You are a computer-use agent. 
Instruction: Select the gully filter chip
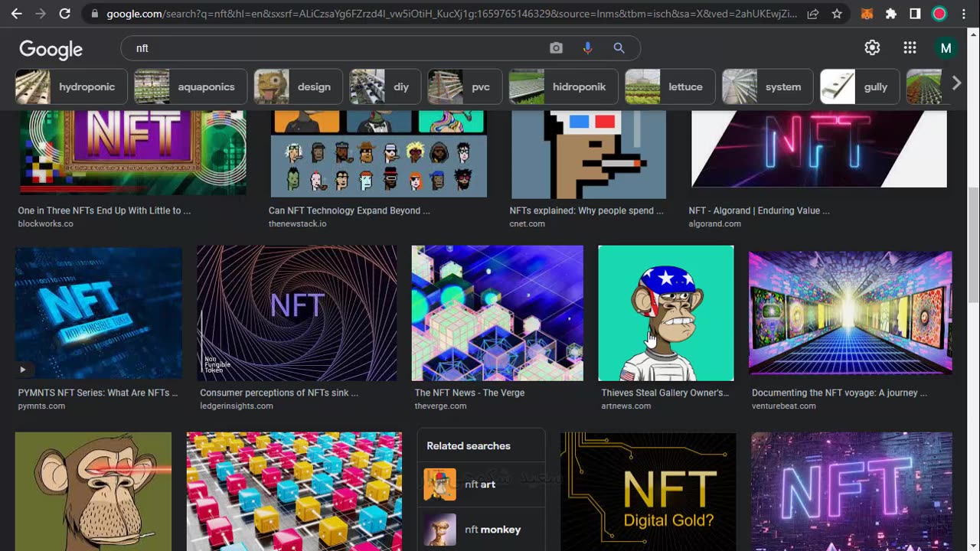tap(860, 86)
